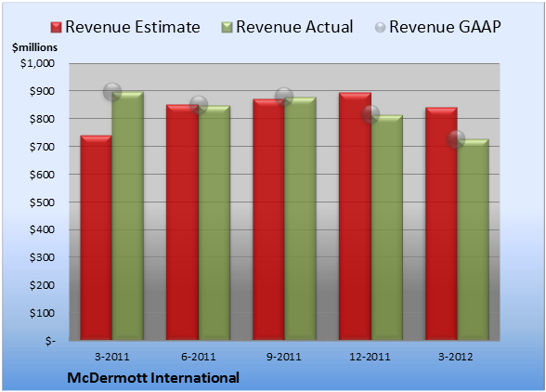Select the 'Revenue Estimate' legend label

point(133,27)
